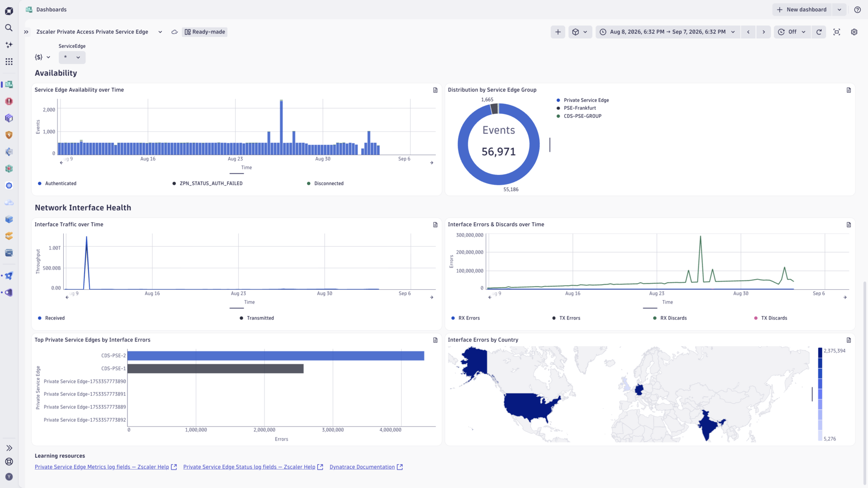Screen dimensions: 868x488
Task: Open the support lifebuoy icon in sidebar
Action: click(9, 462)
